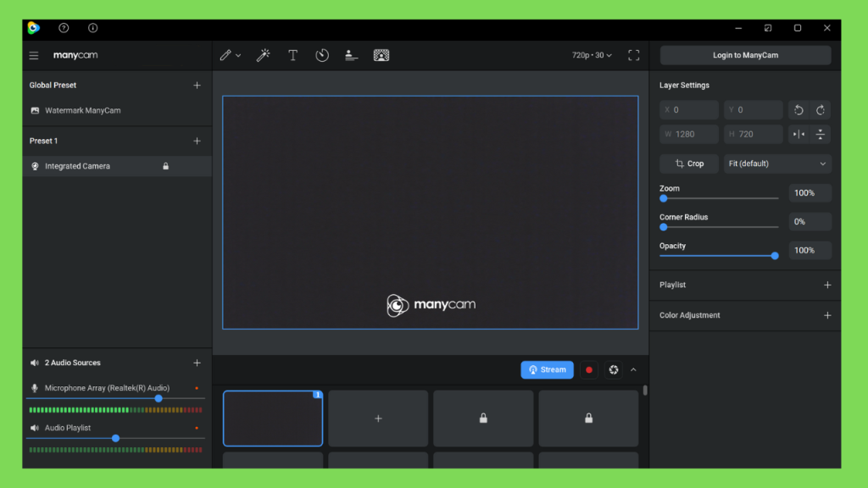Click the width W input field
Viewport: 868px width, 488px height.
(x=689, y=135)
